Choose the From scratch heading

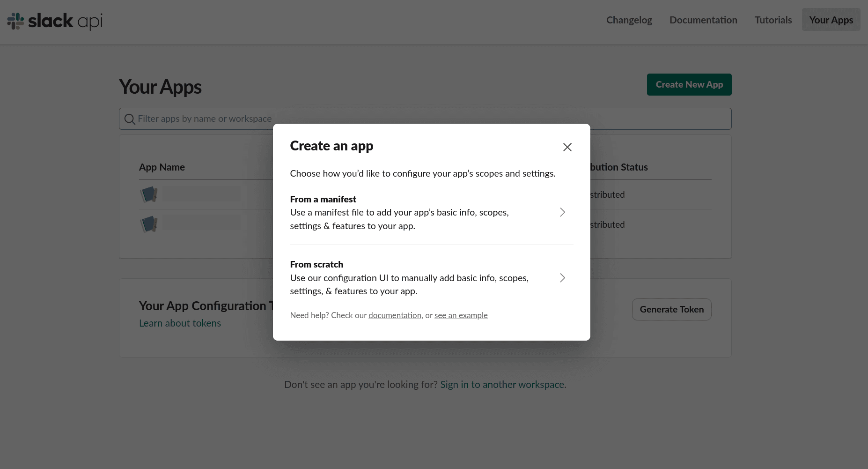[x=316, y=264]
